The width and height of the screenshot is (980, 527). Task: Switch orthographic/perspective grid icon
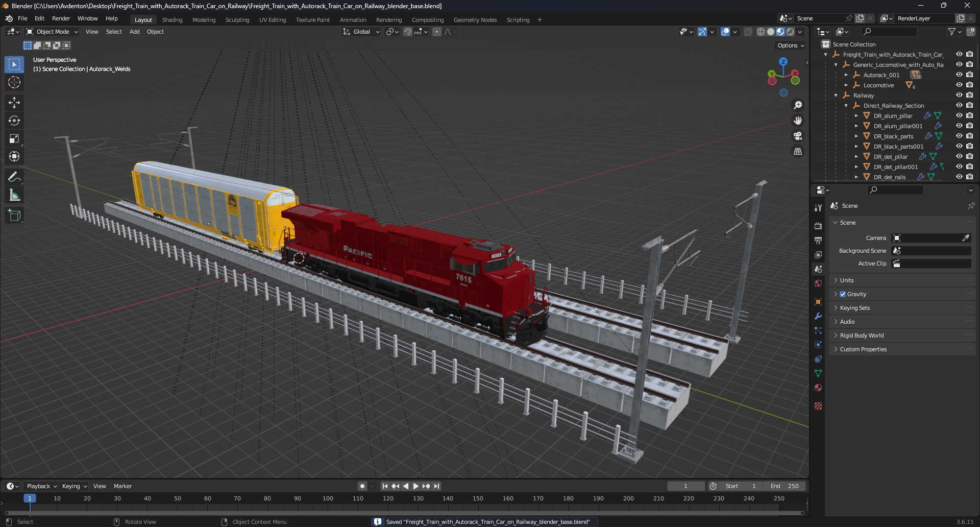(797, 151)
